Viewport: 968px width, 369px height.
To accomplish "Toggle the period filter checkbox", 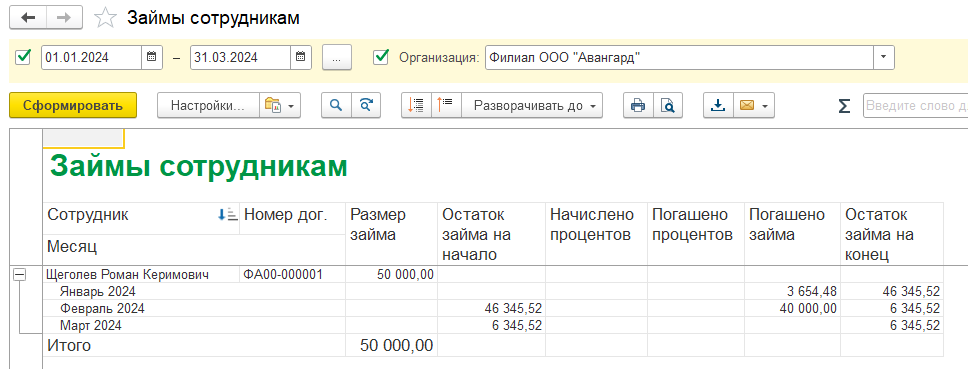I will 23,57.
